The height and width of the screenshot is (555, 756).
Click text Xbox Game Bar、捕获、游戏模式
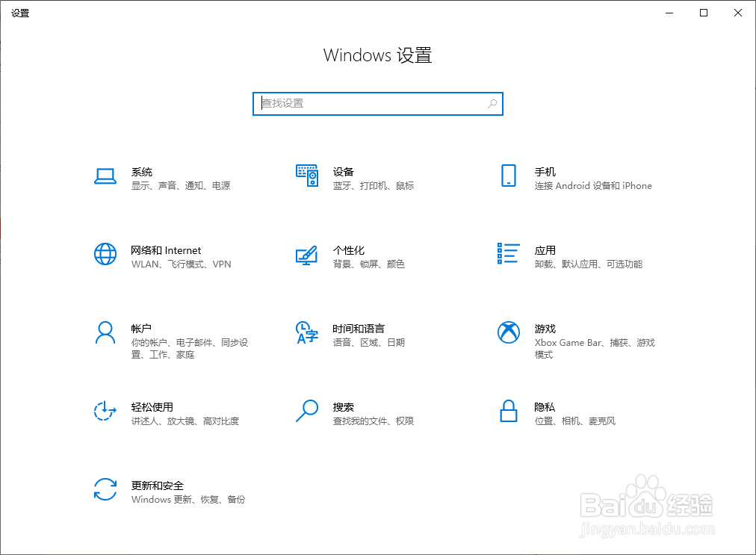tap(595, 349)
